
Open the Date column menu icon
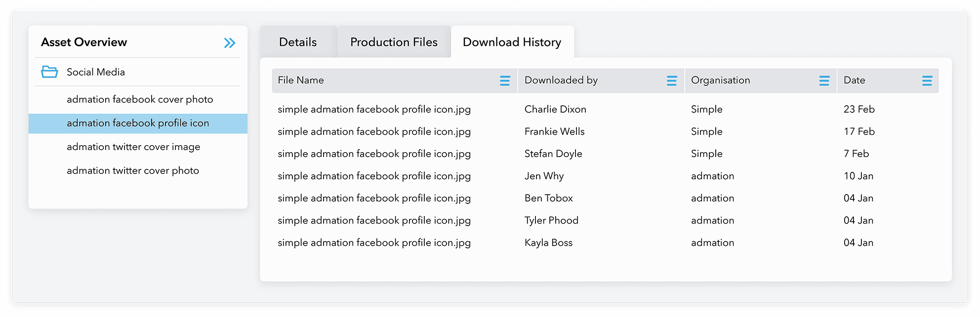tap(927, 81)
